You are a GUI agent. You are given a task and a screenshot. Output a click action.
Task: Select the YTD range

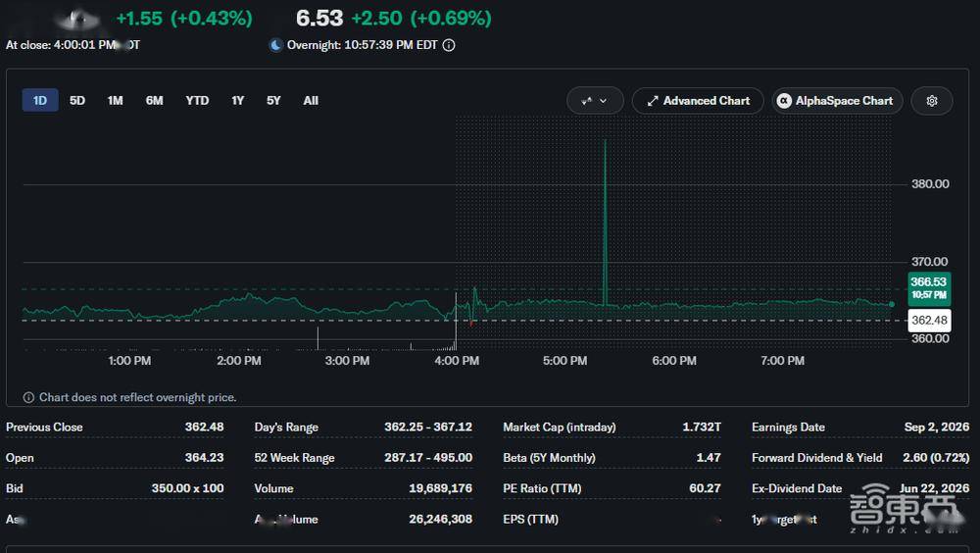click(x=197, y=100)
